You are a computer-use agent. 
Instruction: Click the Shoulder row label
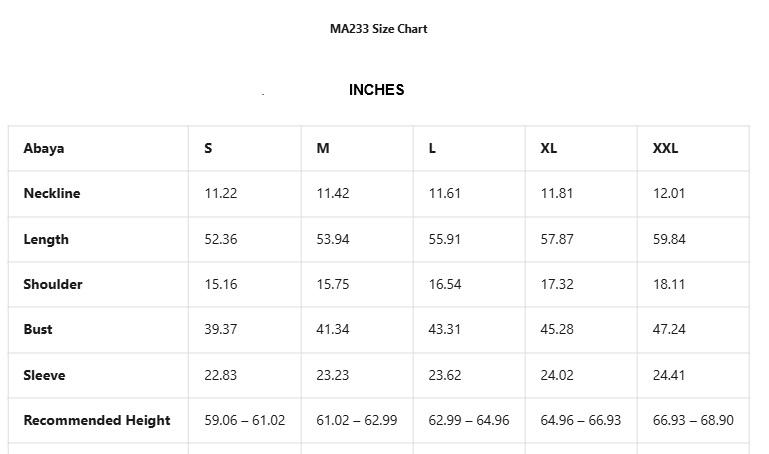click(x=53, y=284)
